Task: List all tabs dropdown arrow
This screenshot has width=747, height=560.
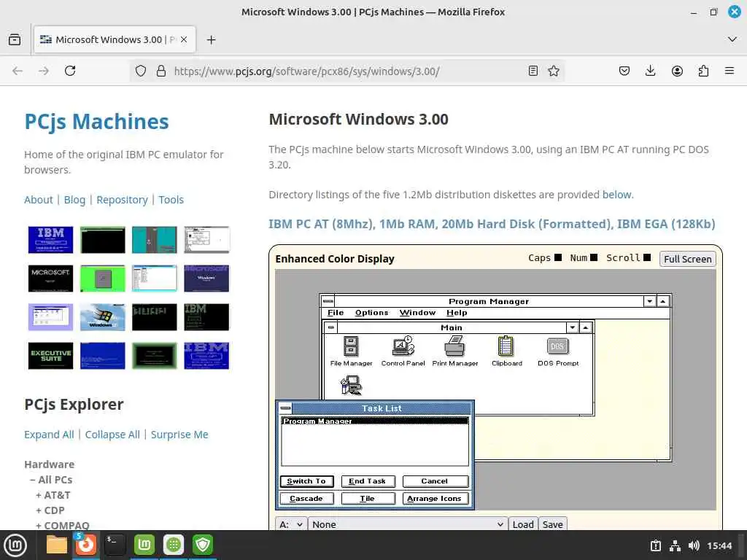Action: [x=732, y=39]
